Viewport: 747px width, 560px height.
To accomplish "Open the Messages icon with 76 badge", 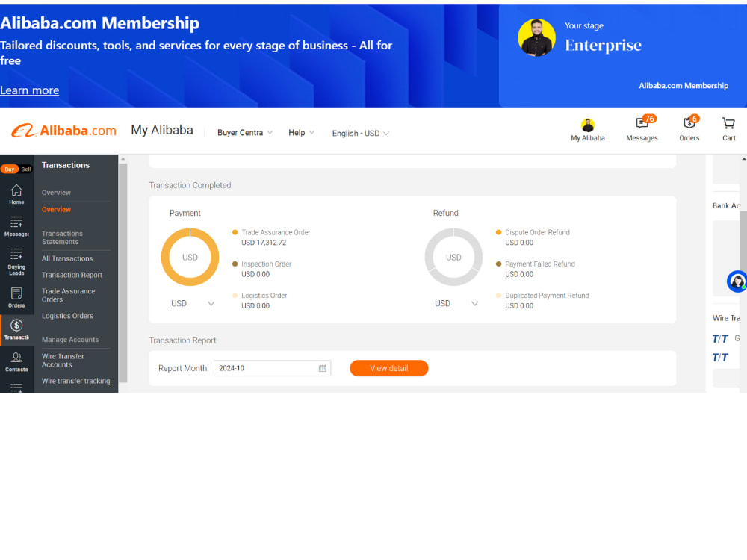I will click(642, 128).
